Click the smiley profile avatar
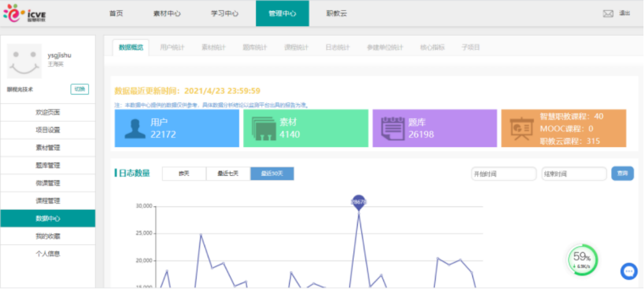Viewport: 644px width, 290px height. (x=24, y=61)
